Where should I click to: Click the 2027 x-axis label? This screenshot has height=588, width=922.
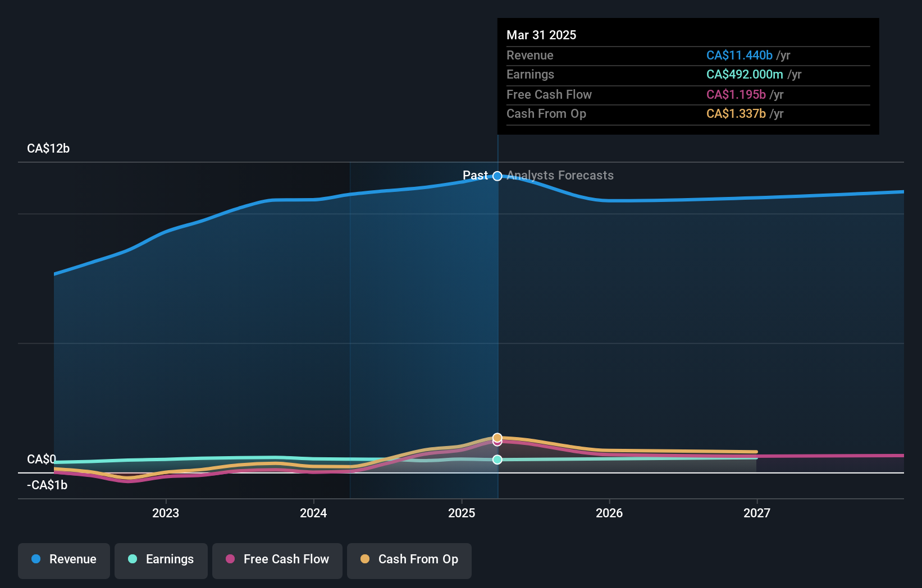pyautogui.click(x=757, y=513)
